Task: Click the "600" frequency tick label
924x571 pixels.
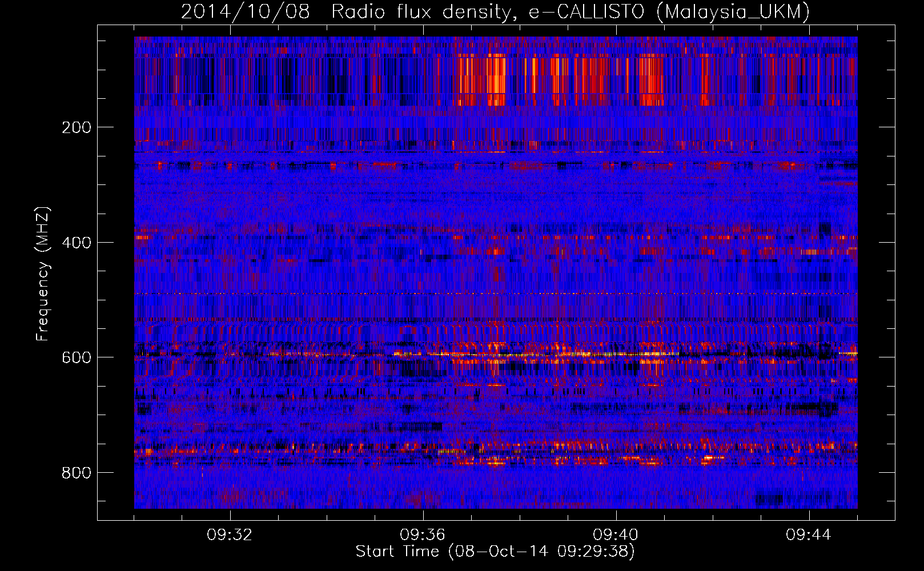Action: click(x=76, y=357)
